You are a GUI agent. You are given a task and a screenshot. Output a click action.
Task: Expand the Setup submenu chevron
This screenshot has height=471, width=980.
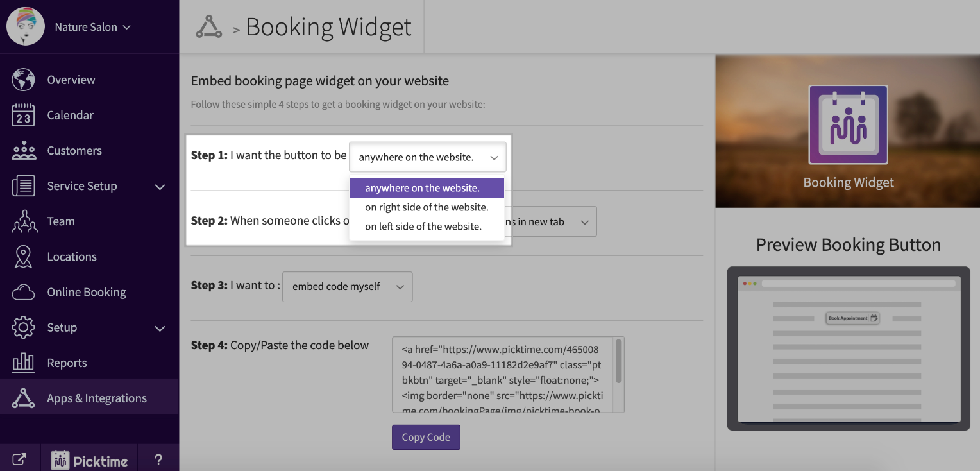pos(160,329)
